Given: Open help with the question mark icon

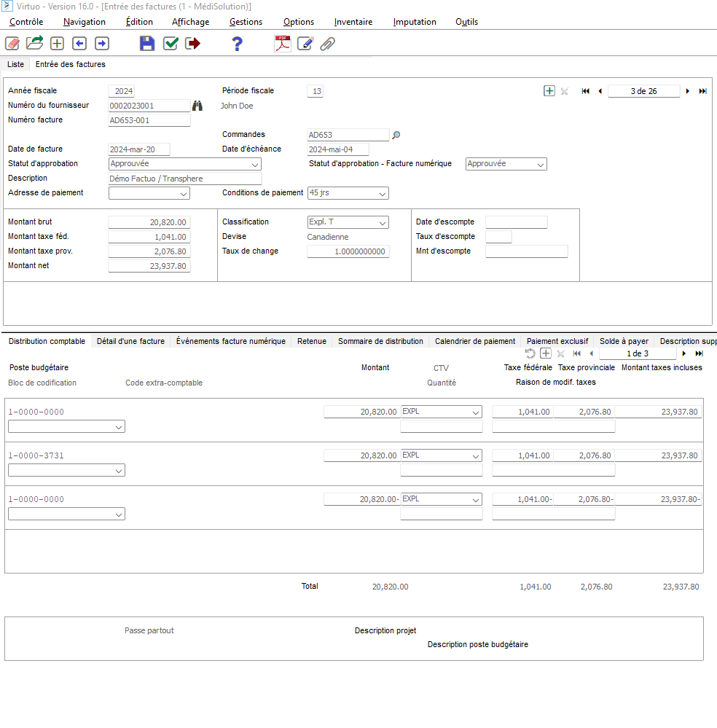Looking at the screenshot, I should [x=238, y=44].
